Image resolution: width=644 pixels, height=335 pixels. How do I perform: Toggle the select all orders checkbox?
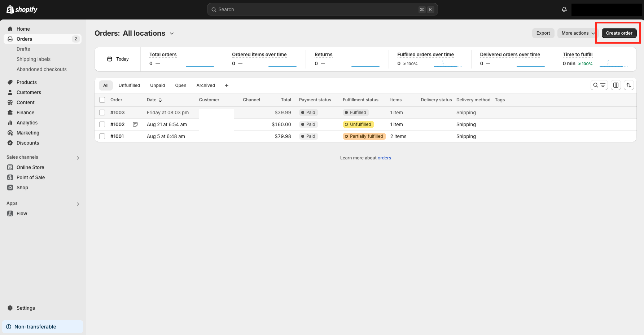(102, 100)
